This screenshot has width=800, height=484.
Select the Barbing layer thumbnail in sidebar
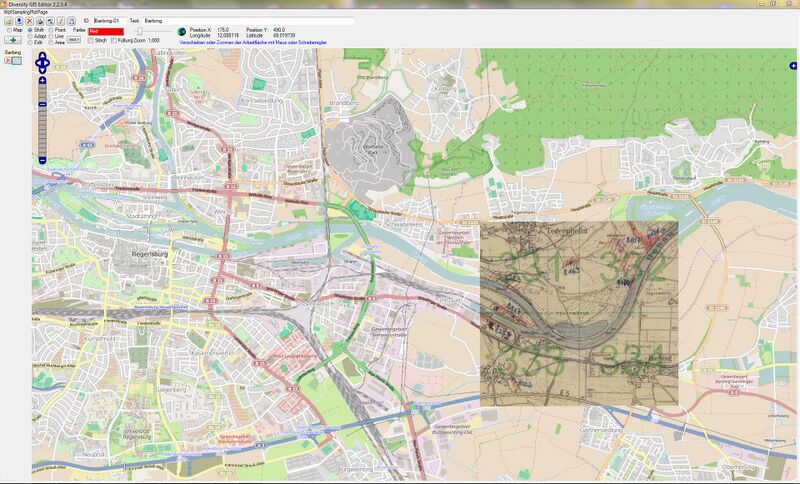[x=17, y=61]
